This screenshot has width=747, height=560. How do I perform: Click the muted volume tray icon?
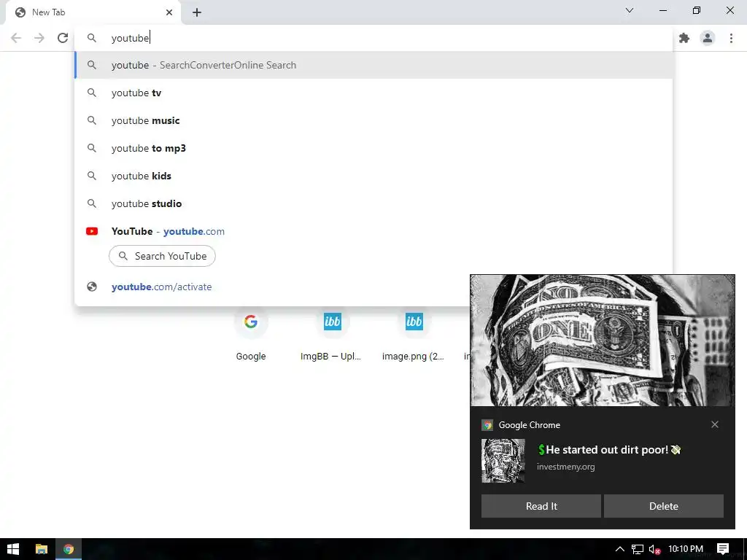coord(654,550)
